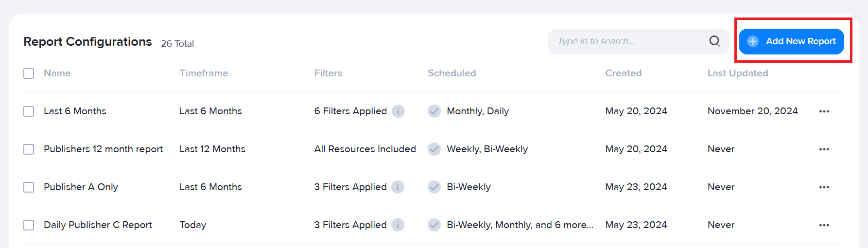Open options for Publishers 12 month report

pos(824,149)
